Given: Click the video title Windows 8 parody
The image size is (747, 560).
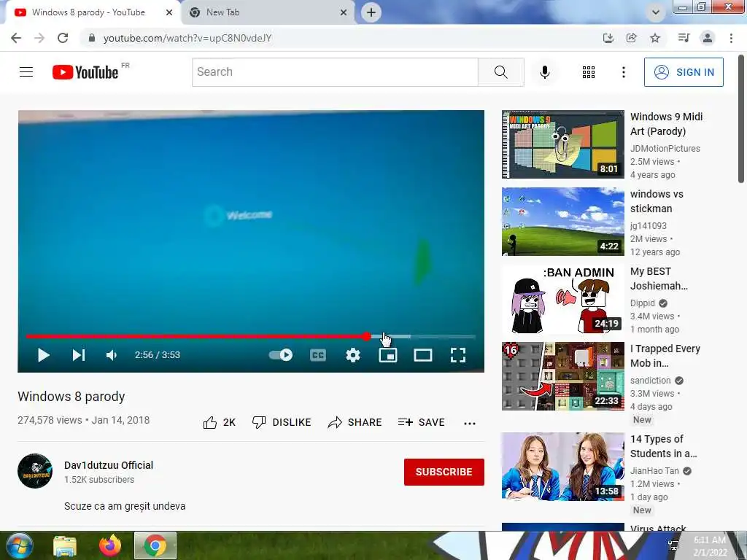Looking at the screenshot, I should 71,397.
